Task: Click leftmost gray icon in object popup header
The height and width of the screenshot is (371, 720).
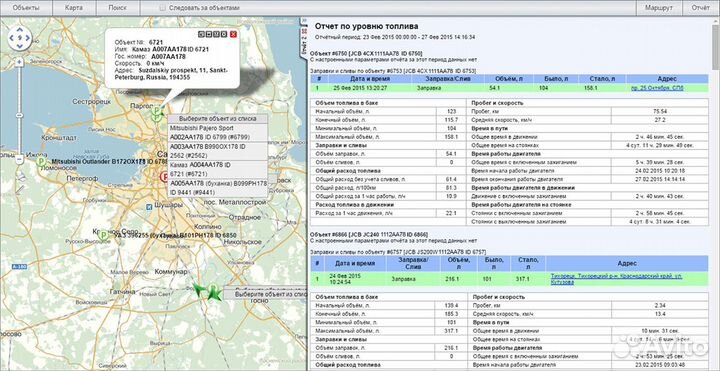Action: [201, 34]
